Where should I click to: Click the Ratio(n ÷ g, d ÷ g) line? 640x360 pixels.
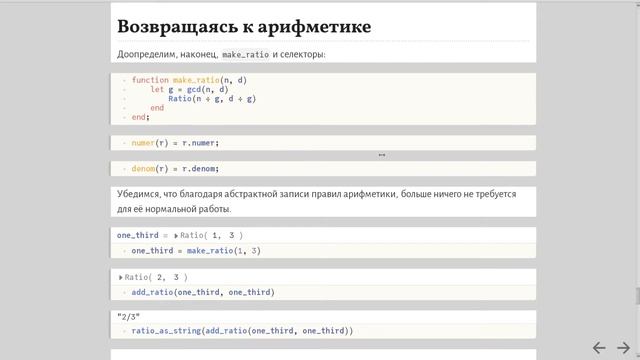[212, 98]
